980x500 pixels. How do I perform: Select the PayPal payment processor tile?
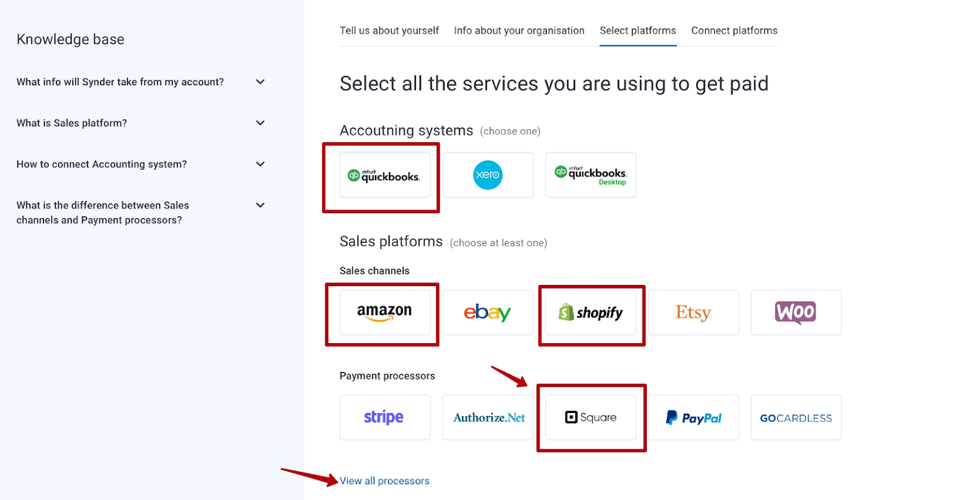[x=693, y=417]
